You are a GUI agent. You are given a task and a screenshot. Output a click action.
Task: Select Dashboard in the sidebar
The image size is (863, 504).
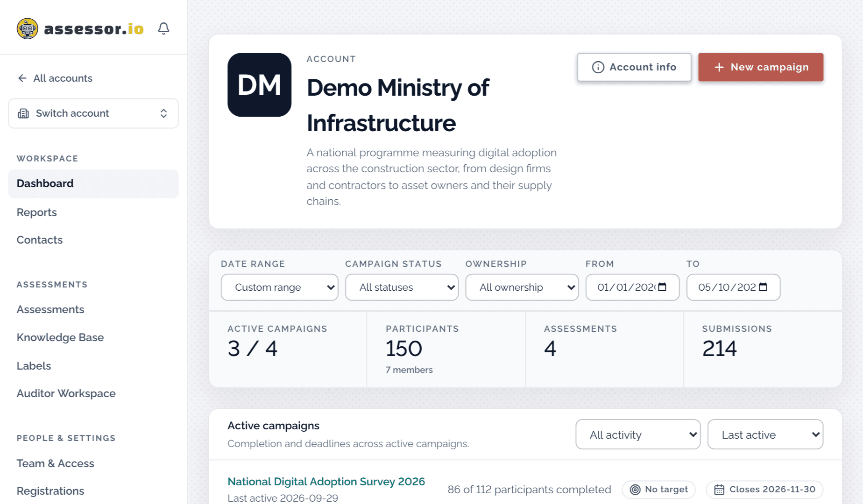click(x=93, y=183)
